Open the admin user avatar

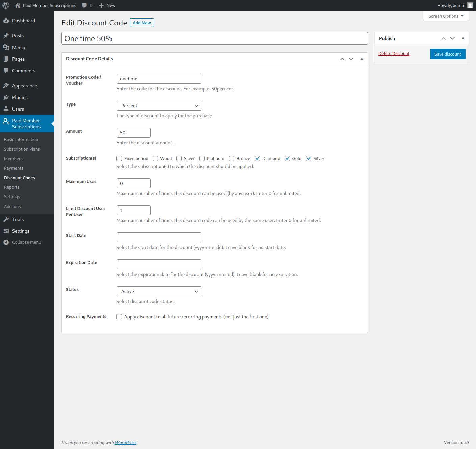click(x=470, y=5)
